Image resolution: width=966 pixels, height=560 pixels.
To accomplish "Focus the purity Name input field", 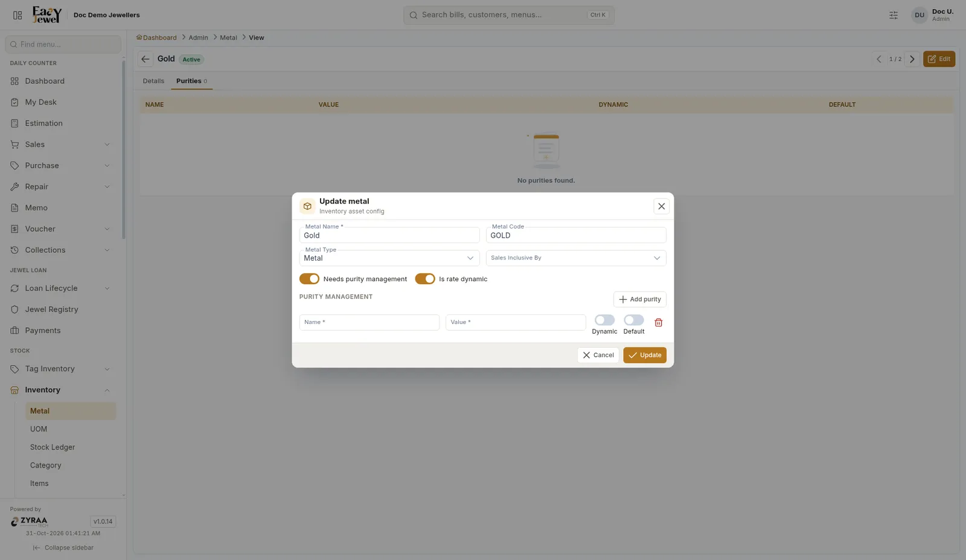I will pyautogui.click(x=369, y=322).
